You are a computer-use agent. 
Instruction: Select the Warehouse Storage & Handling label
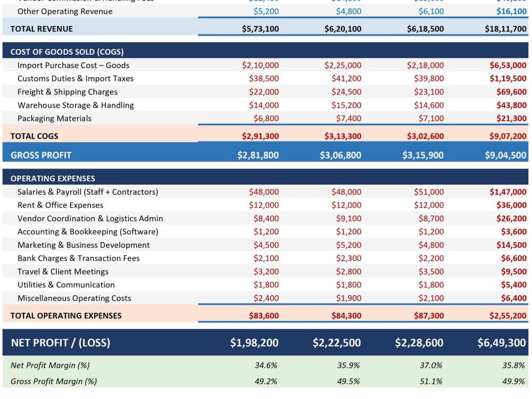pyautogui.click(x=76, y=105)
